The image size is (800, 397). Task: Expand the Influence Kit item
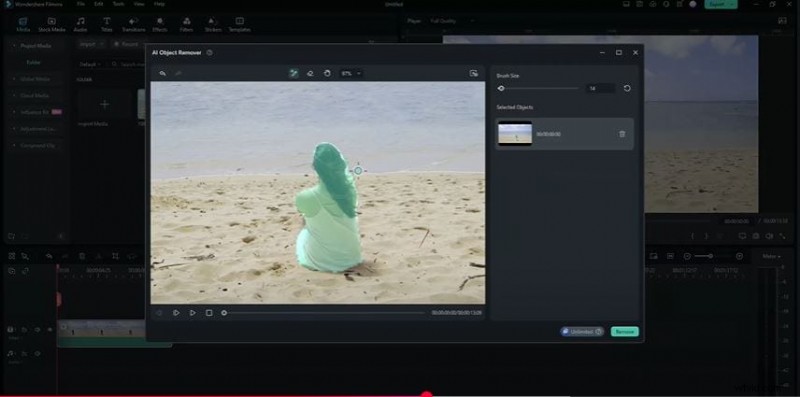[14, 112]
